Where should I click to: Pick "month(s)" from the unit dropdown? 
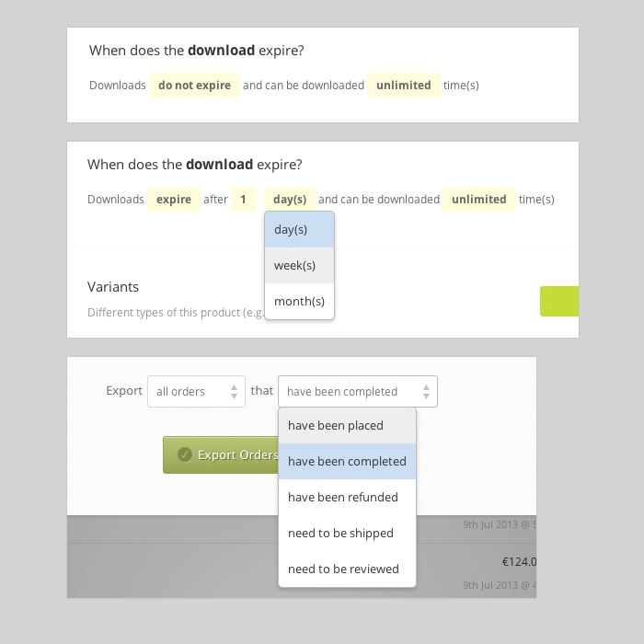point(299,302)
